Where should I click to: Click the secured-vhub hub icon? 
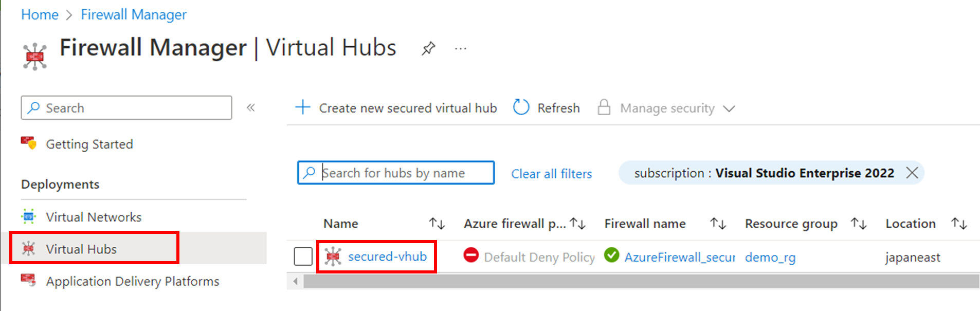tap(333, 257)
